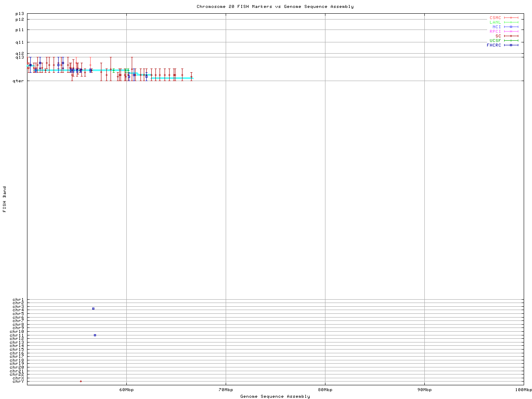Click the chart title text

pyautogui.click(x=275, y=7)
